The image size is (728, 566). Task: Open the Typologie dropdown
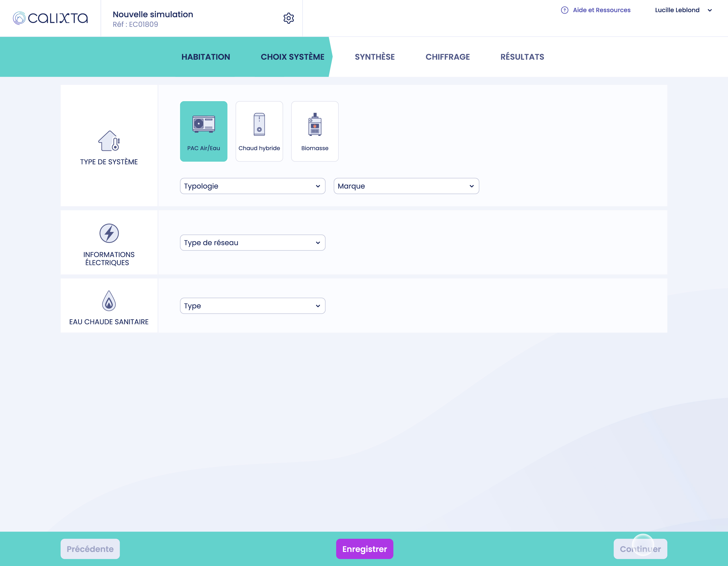[x=253, y=186]
